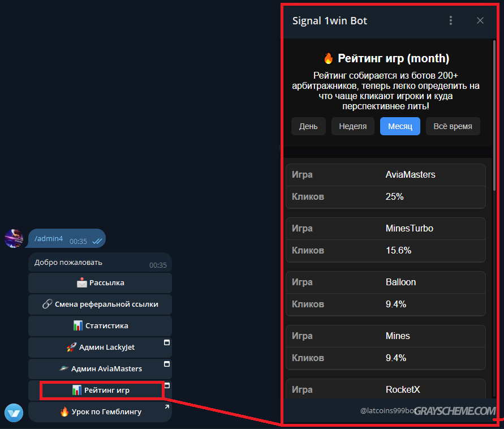Click the 9.4% value under Balloon
The height and width of the screenshot is (429, 504).
coord(396,304)
